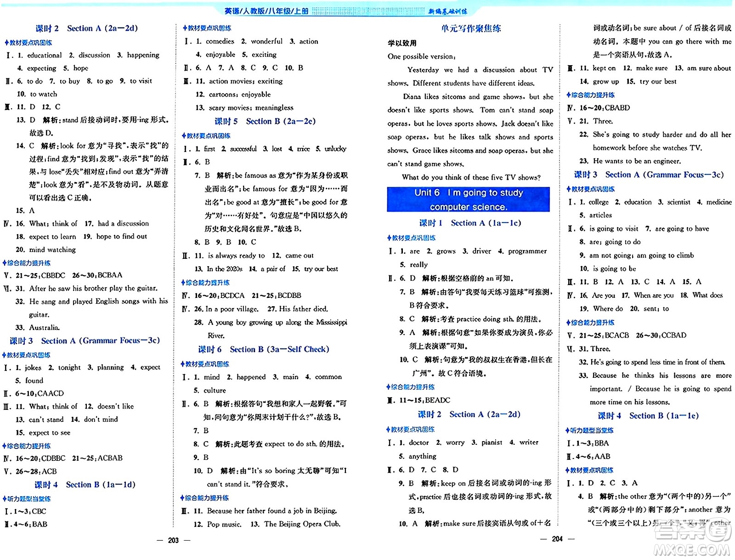Viewport: 735px width, 560px height.
Task: Click the answer row '21~25:BCACB 26~30:CCBAD'
Action: [633, 336]
